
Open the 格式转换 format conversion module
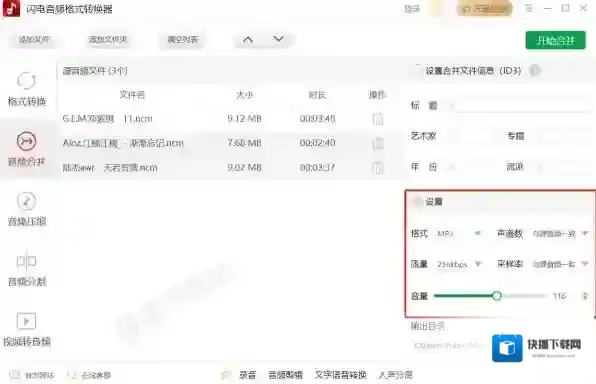27,89
